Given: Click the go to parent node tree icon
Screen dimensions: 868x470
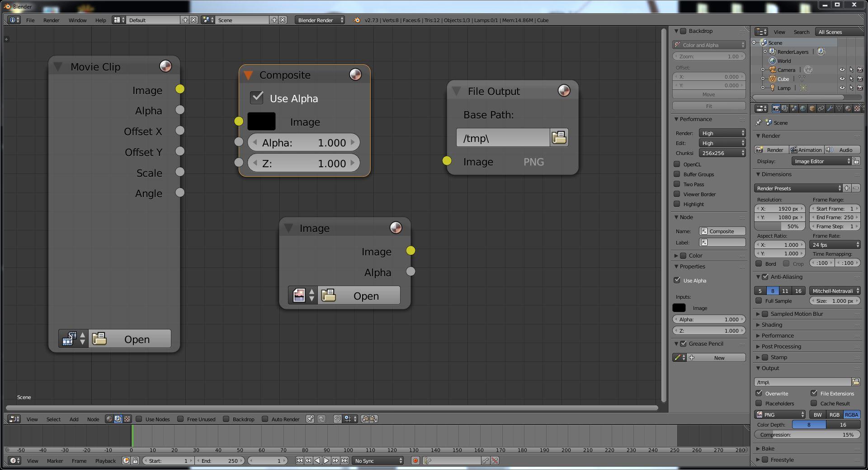Looking at the screenshot, I should (x=321, y=419).
